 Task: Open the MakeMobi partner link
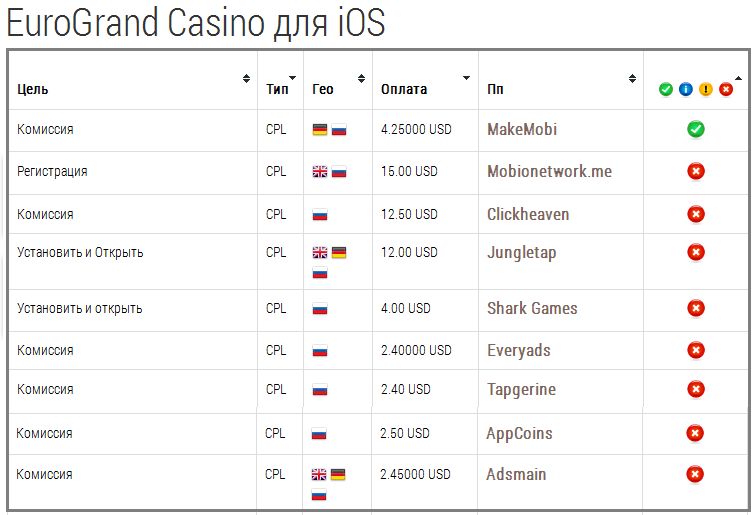(522, 129)
